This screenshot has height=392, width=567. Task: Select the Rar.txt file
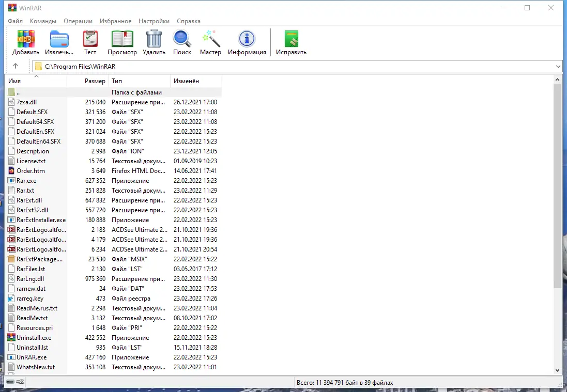click(114, 191)
